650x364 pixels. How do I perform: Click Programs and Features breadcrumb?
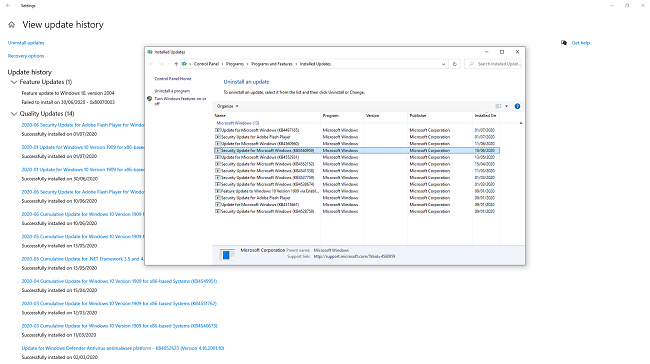(x=272, y=64)
